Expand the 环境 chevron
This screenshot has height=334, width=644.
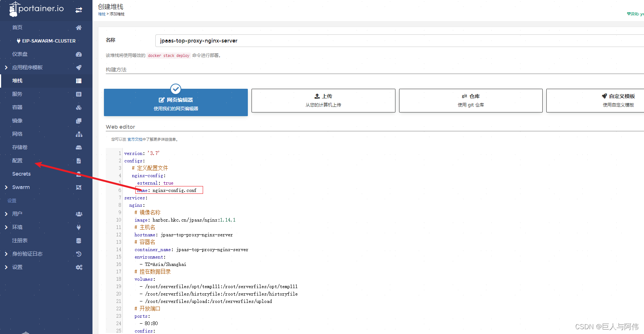[6, 227]
